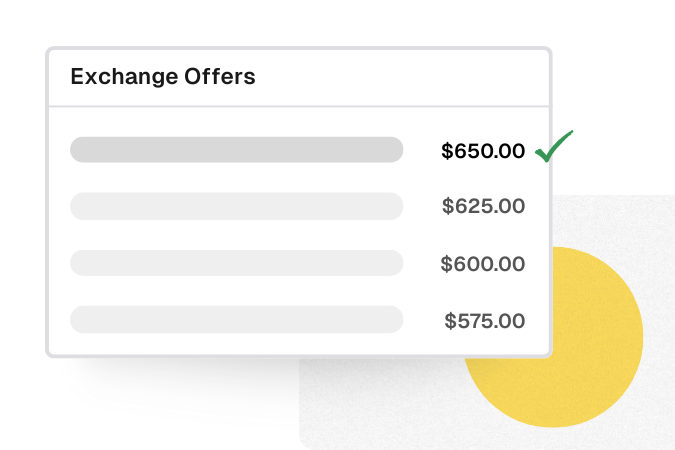The image size is (675, 450).
Task: Select the $650.00 best offer price
Action: (483, 151)
